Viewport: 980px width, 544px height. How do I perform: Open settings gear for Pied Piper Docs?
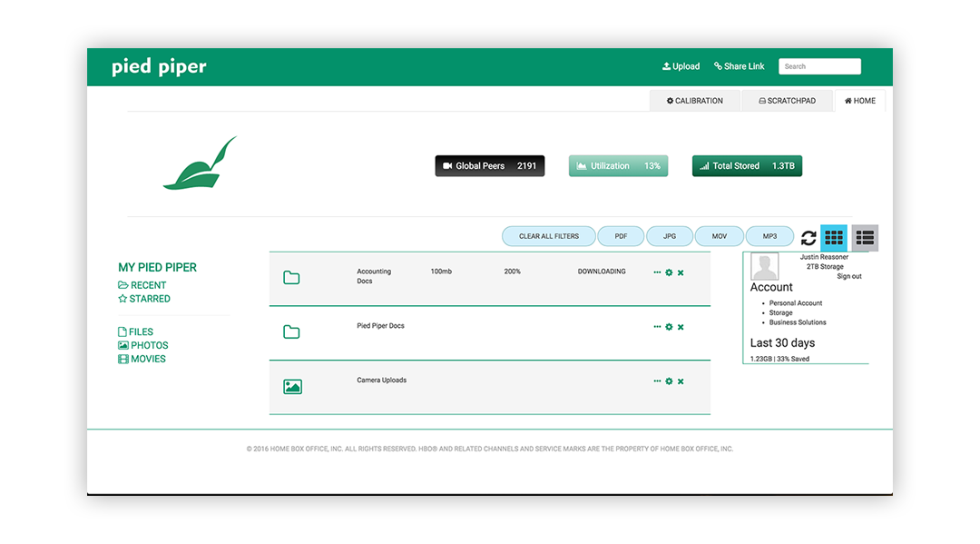point(669,327)
